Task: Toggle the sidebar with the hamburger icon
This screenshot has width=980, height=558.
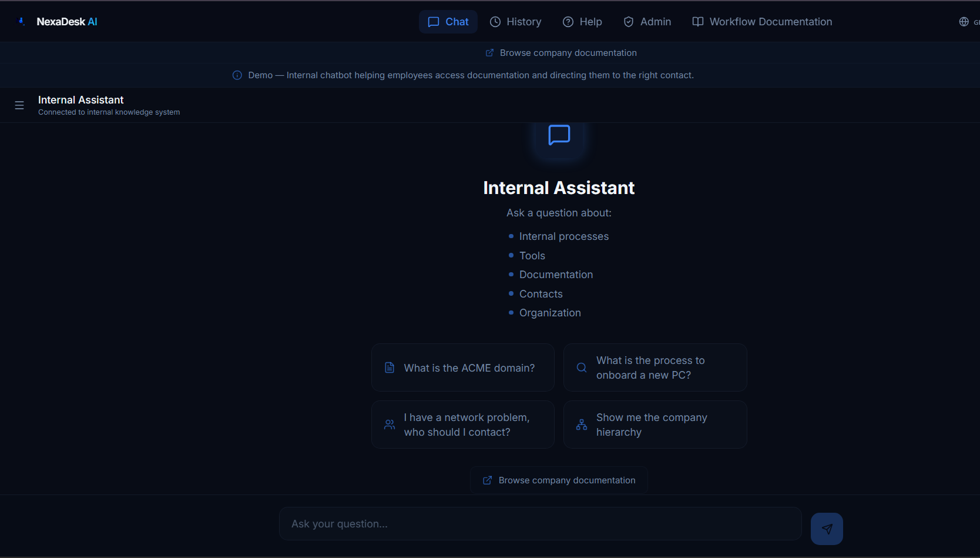Action: [19, 105]
